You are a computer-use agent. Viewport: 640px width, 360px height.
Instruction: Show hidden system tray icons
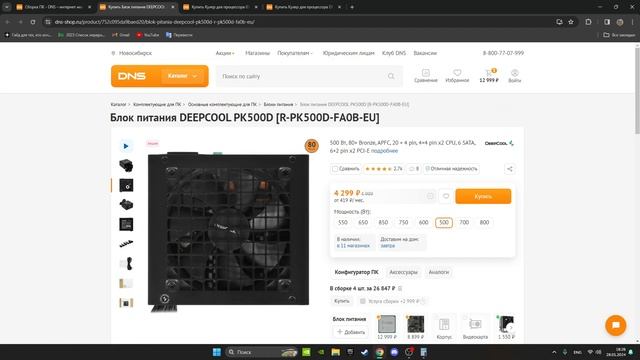coord(554,352)
